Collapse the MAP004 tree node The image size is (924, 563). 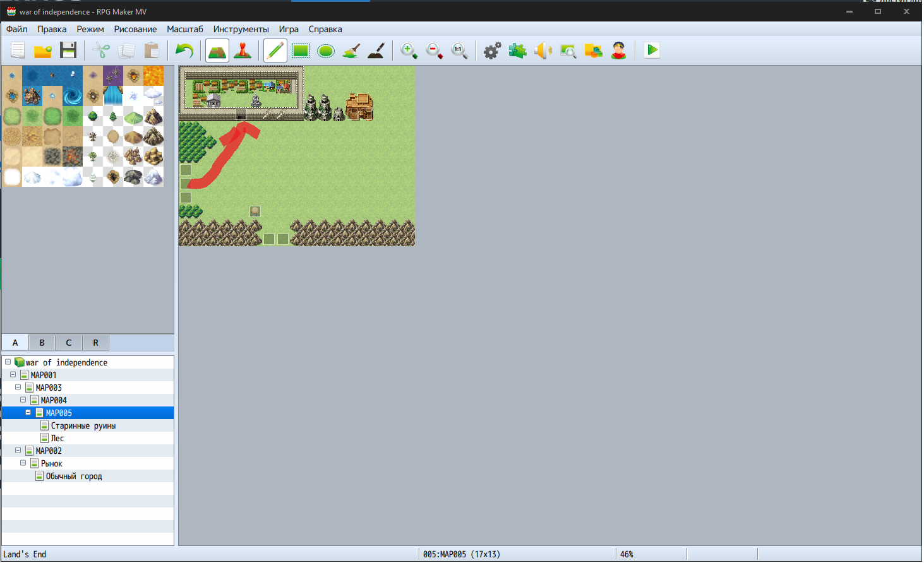pos(23,400)
